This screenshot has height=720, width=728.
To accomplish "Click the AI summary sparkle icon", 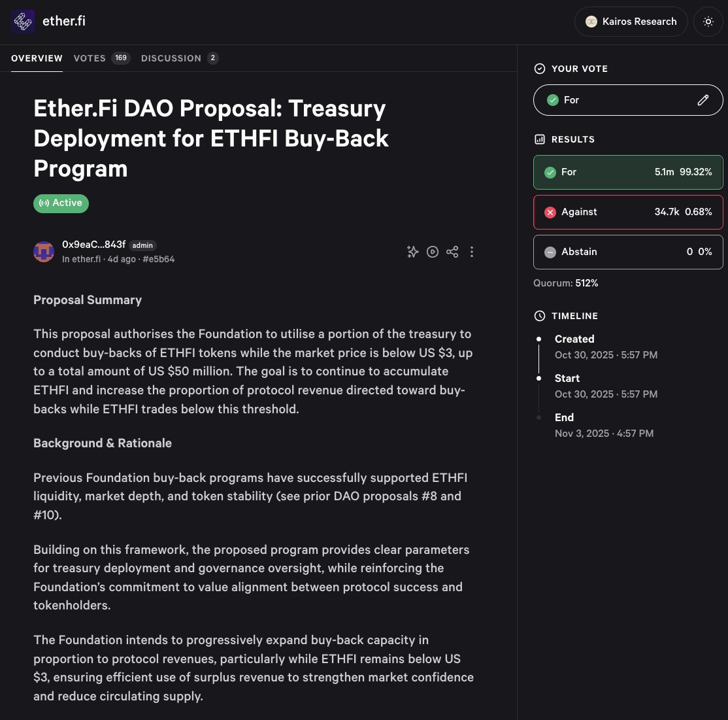I will (413, 252).
